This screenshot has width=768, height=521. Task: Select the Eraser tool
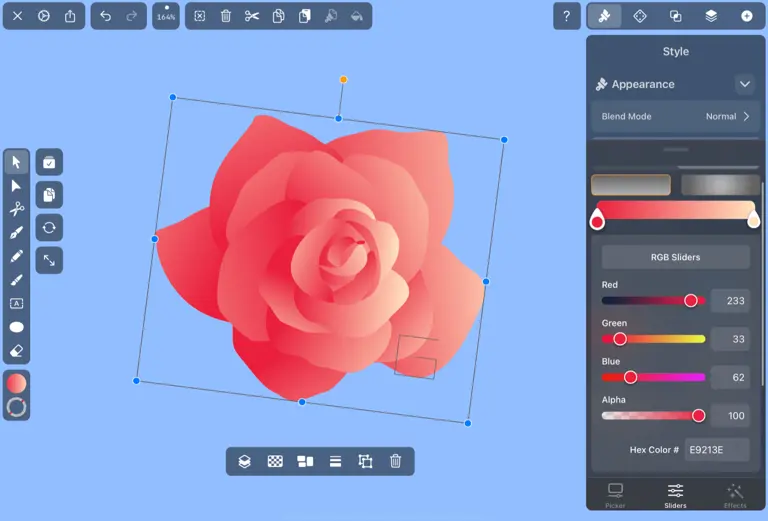[x=16, y=351]
